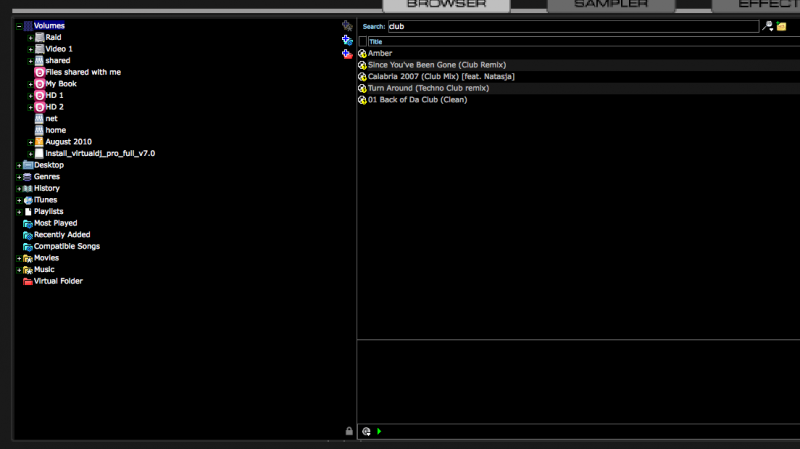Click the Compatible Songs filter folder icon
This screenshot has width=800, height=449.
coord(28,246)
